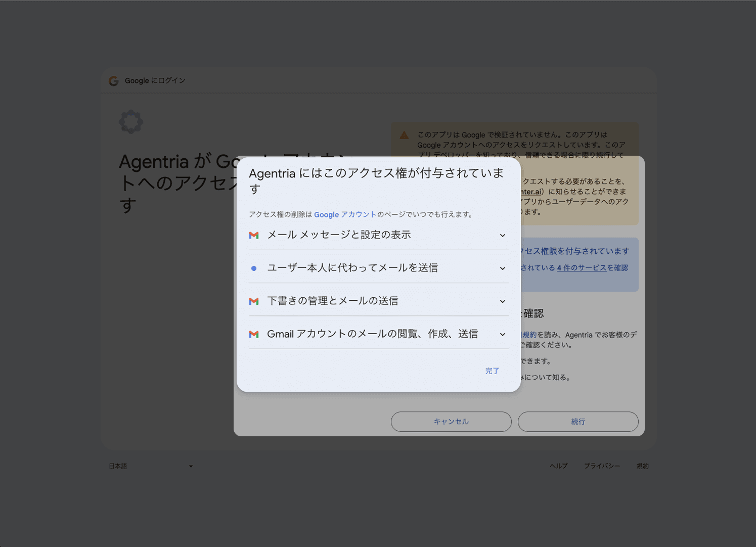Click the warning triangle icon in the unverified notice
This screenshot has height=547, width=756.
click(404, 135)
